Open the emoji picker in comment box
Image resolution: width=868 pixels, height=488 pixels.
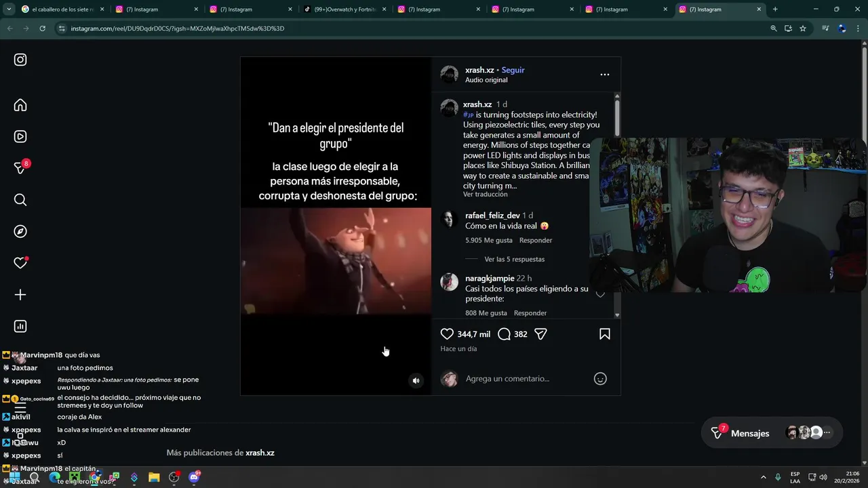[600, 379]
